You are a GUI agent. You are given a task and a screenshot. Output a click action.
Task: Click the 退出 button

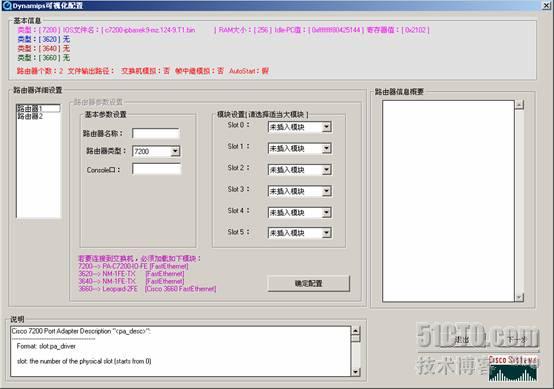pos(461,340)
